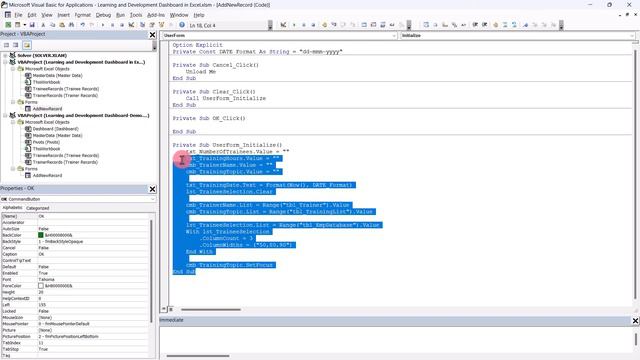Click Step Into in the Debug toolbar

(333, 25)
